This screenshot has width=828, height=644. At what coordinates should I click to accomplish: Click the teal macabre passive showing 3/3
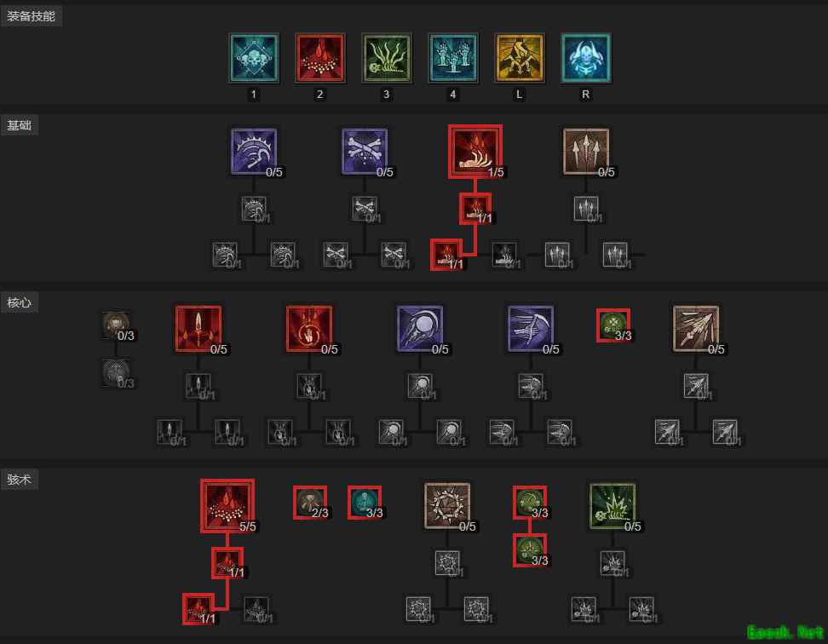(x=365, y=503)
